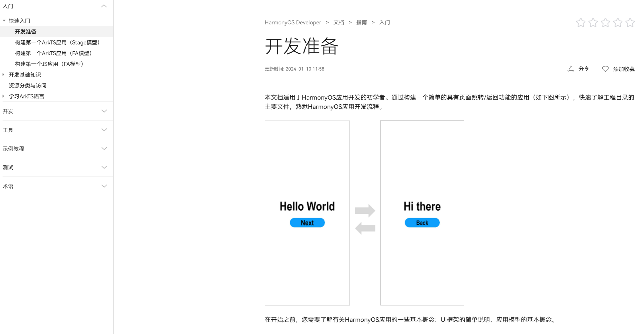
Task: Expand the 开发基础知识 tree node
Action: (4, 75)
